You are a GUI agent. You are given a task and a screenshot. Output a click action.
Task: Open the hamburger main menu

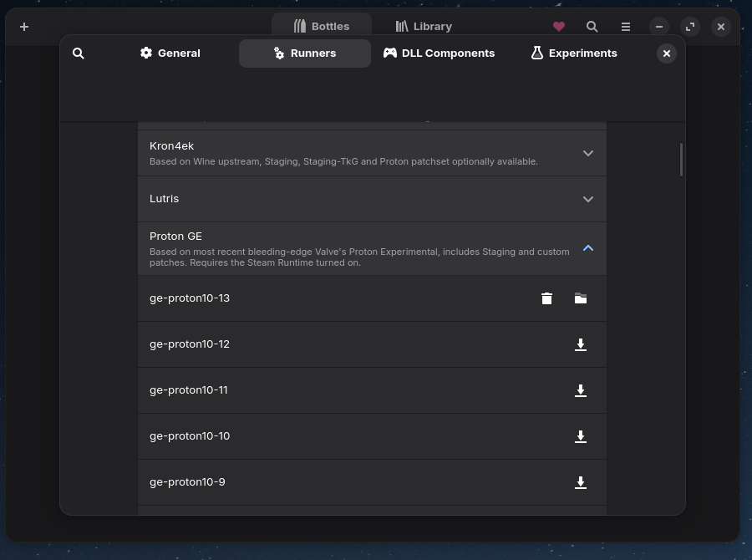626,27
